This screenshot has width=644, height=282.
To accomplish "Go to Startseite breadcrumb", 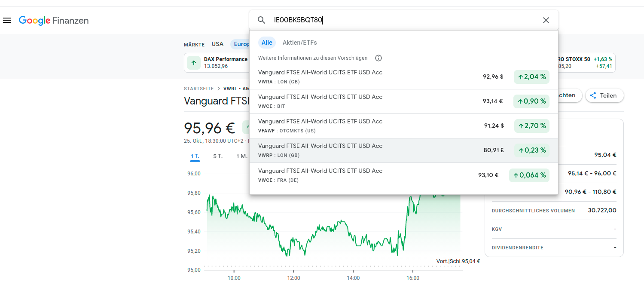I will (x=198, y=89).
